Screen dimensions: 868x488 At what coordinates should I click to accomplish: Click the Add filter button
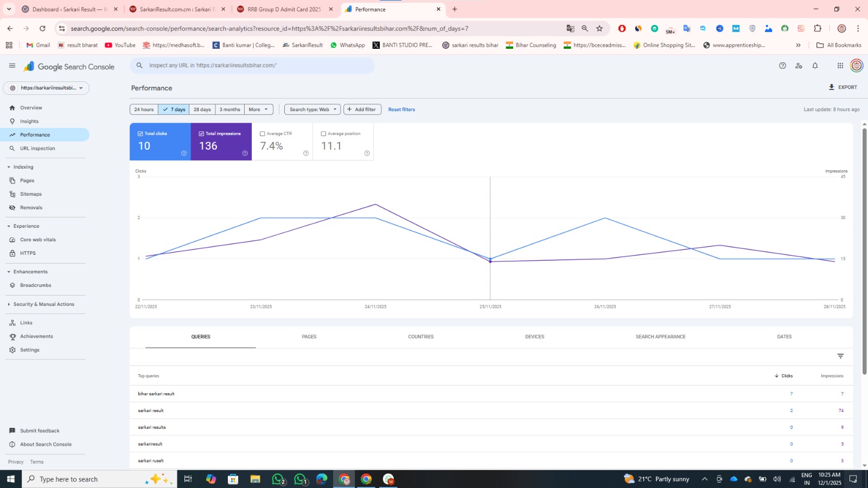point(362,110)
